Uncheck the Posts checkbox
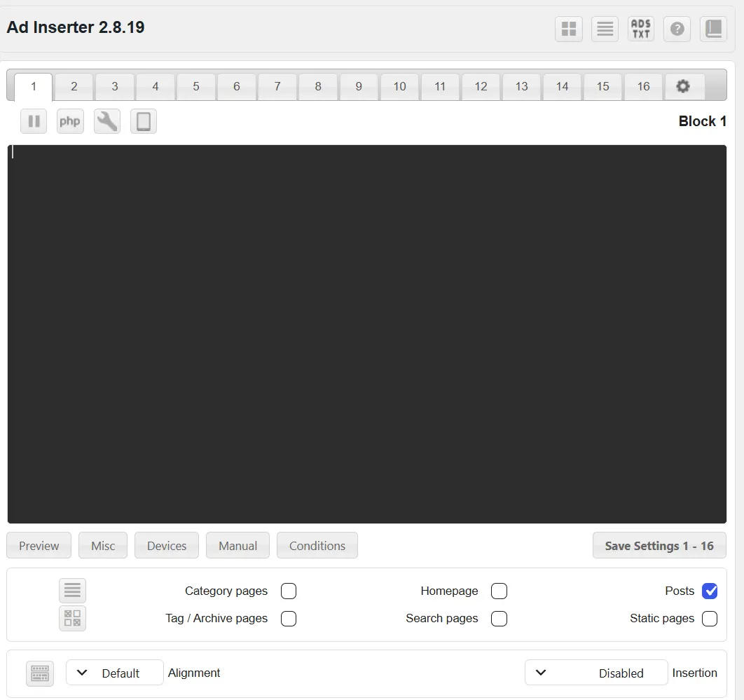 click(710, 591)
